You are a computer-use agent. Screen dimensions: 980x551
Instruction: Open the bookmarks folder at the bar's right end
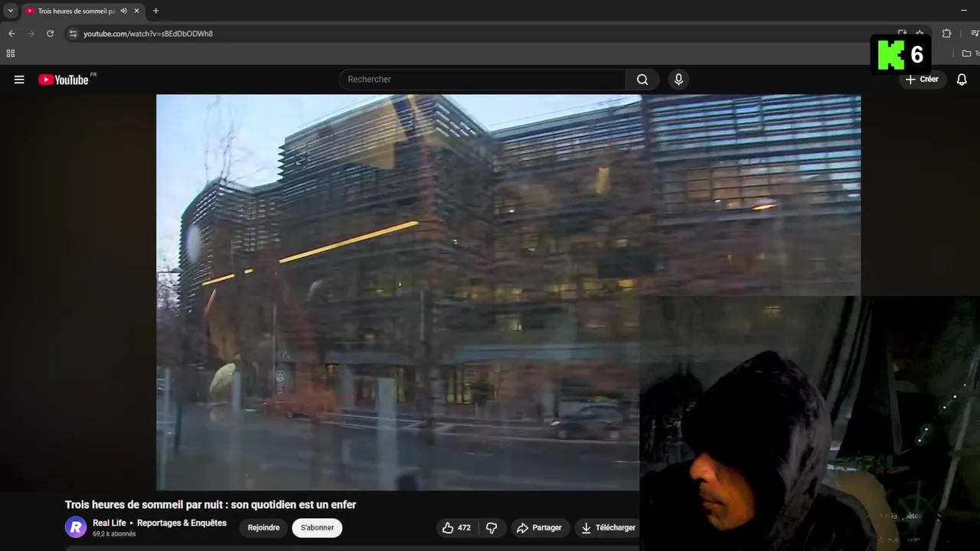point(969,54)
